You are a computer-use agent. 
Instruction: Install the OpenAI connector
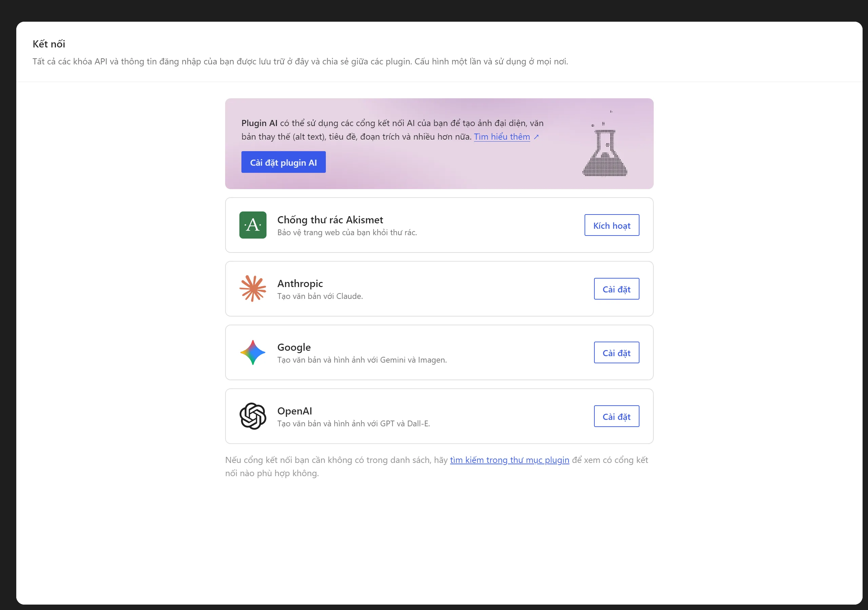coord(617,416)
